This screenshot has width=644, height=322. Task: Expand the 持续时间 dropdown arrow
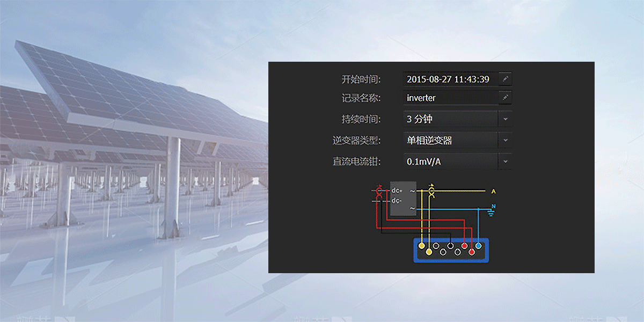pos(505,119)
